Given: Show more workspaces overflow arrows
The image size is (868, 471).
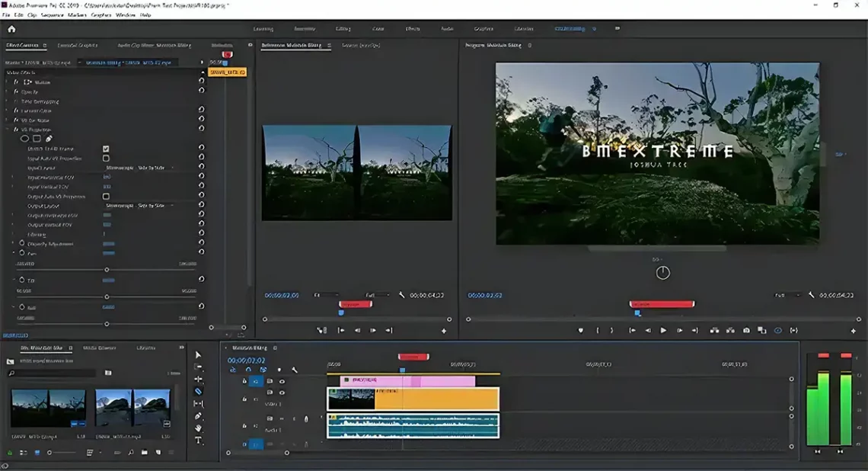Looking at the screenshot, I should coord(617,28).
